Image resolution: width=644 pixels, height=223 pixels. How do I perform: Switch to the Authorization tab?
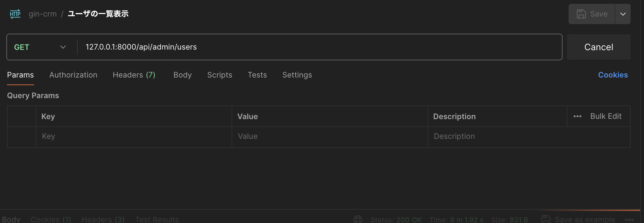(x=73, y=75)
